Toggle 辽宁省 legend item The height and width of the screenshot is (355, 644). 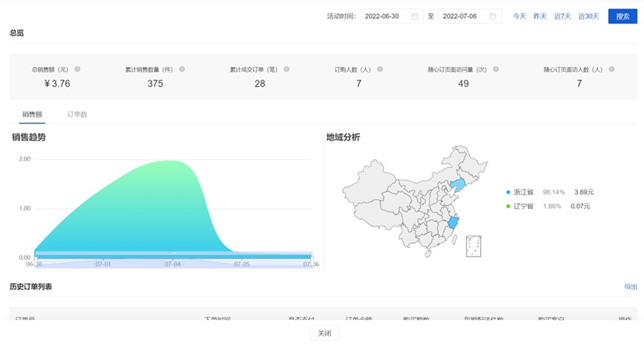pos(523,206)
